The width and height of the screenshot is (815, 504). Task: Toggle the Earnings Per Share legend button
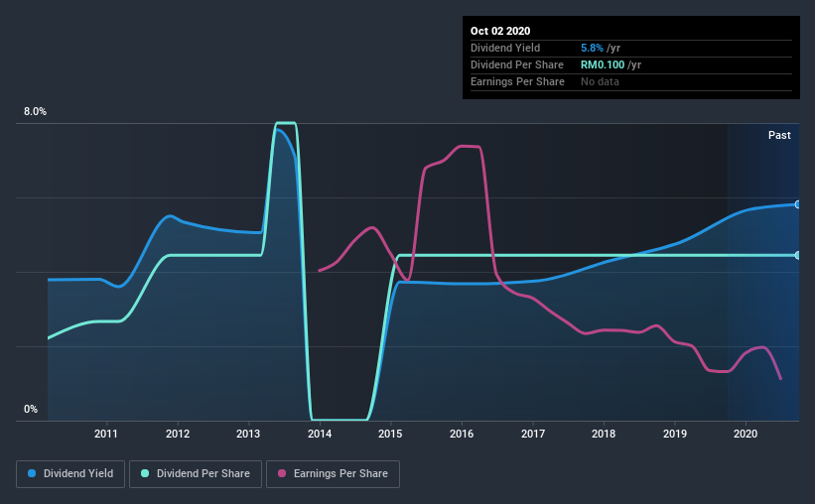tap(334, 474)
